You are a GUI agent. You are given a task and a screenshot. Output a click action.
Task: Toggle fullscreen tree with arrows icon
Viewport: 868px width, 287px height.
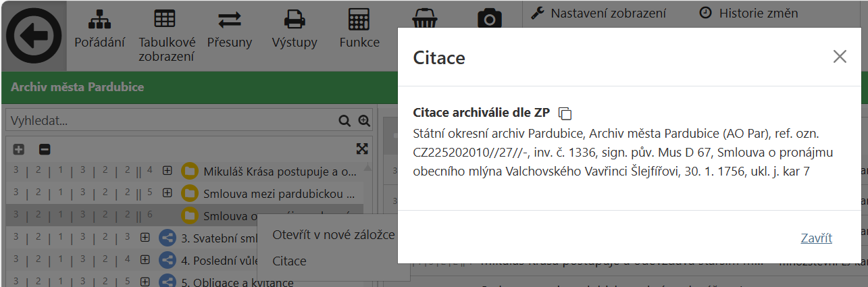[362, 149]
